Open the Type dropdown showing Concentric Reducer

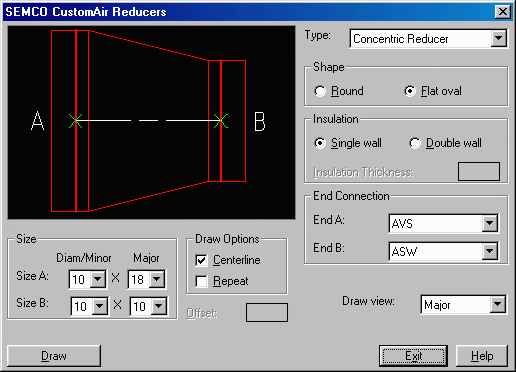498,38
